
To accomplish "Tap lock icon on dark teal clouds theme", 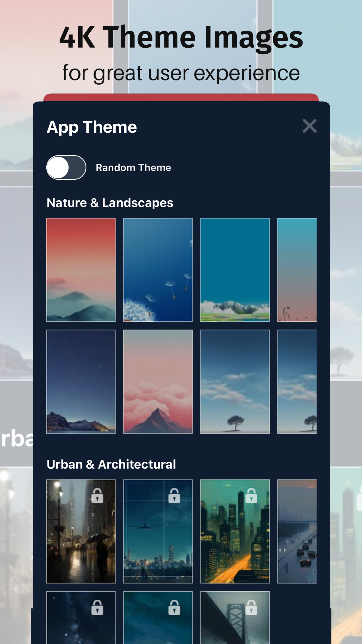I will pyautogui.click(x=174, y=608).
